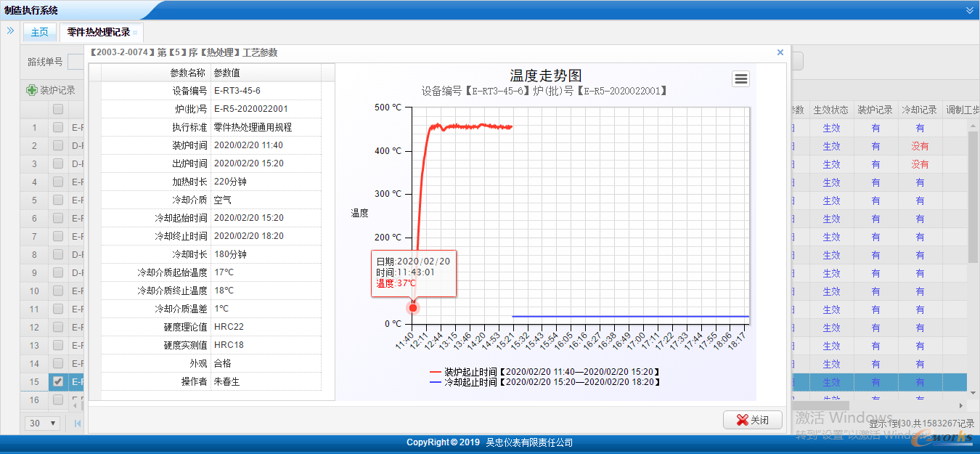The width and height of the screenshot is (980, 454).
Task: Go to first page navigation icon
Action: coord(78,423)
